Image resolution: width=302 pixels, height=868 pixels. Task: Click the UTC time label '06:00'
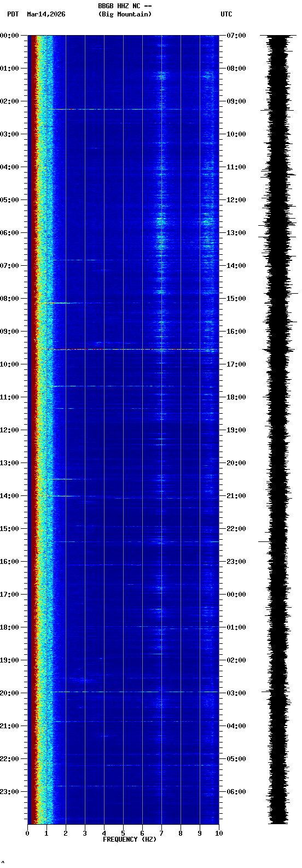pos(236,792)
